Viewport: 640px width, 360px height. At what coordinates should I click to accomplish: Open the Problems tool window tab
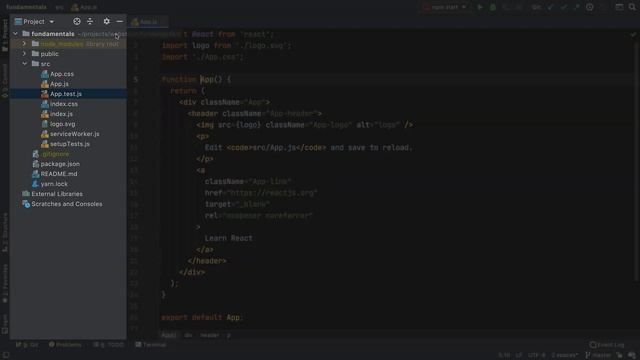(65, 345)
